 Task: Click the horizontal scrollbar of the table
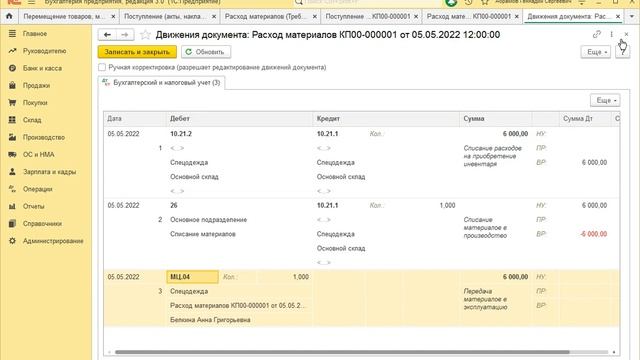[x=342, y=352]
